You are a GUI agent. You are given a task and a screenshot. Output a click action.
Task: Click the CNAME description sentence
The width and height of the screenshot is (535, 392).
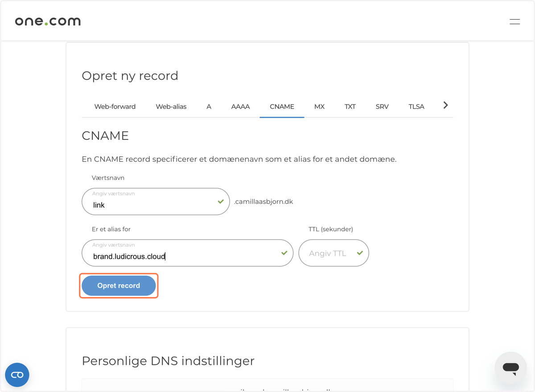(x=239, y=159)
